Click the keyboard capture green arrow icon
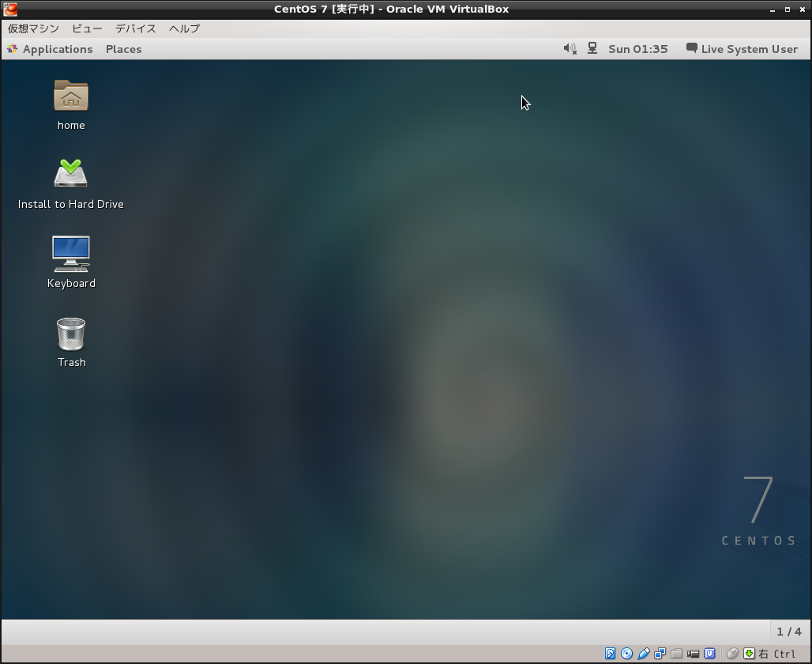Image resolution: width=812 pixels, height=664 pixels. [x=749, y=654]
